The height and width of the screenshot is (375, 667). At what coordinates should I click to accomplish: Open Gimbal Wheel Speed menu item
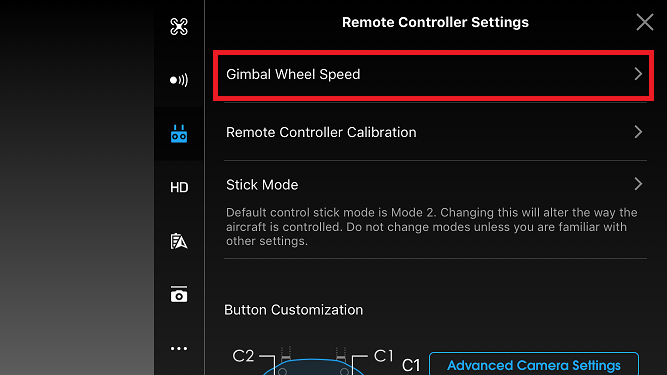(433, 75)
